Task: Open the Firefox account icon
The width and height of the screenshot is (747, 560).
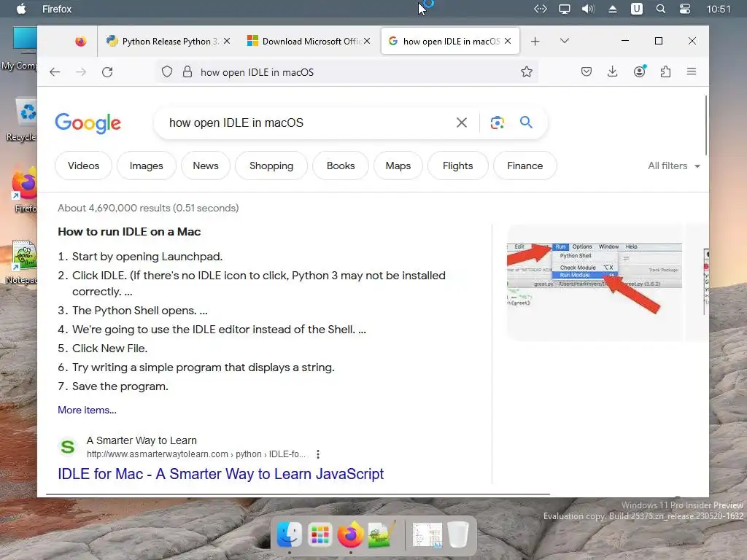Action: click(x=639, y=71)
